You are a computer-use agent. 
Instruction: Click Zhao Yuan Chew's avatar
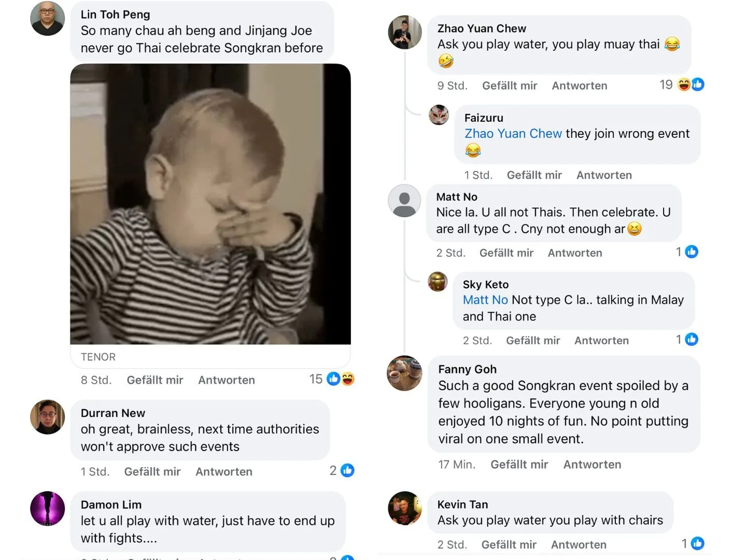click(x=405, y=32)
